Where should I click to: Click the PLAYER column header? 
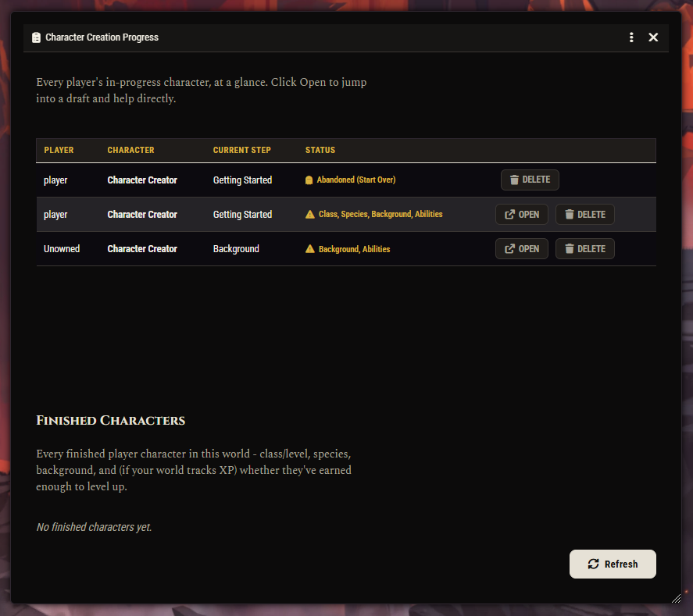pos(59,150)
